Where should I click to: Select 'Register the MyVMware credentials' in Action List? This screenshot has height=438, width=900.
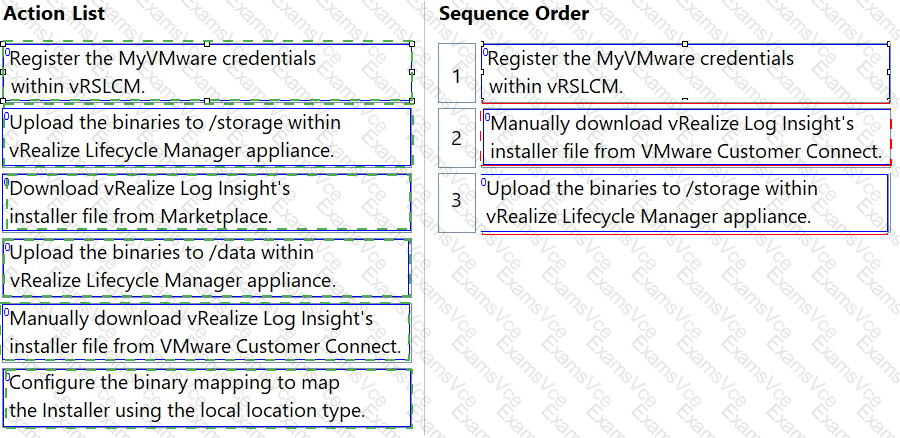pos(207,72)
